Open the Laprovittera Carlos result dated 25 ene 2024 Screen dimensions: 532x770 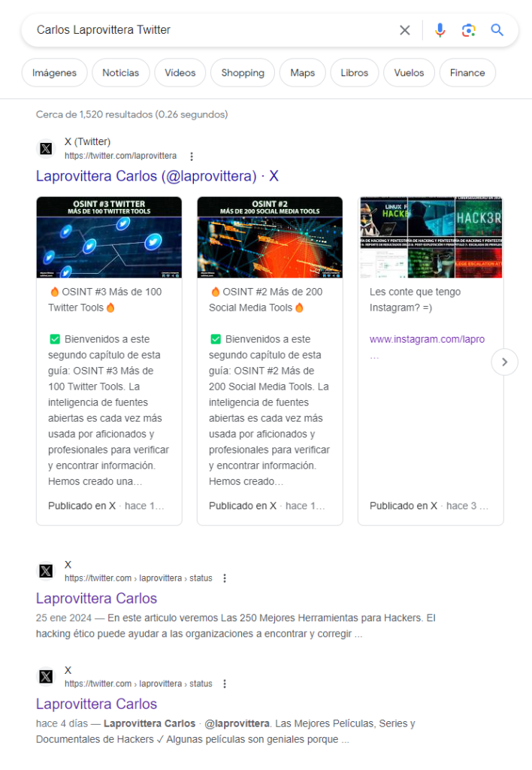96,599
